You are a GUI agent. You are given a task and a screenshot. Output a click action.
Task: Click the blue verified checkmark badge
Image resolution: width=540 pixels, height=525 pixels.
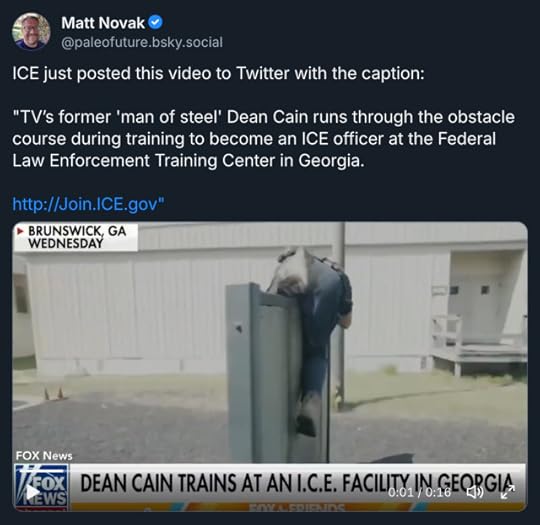click(x=155, y=22)
